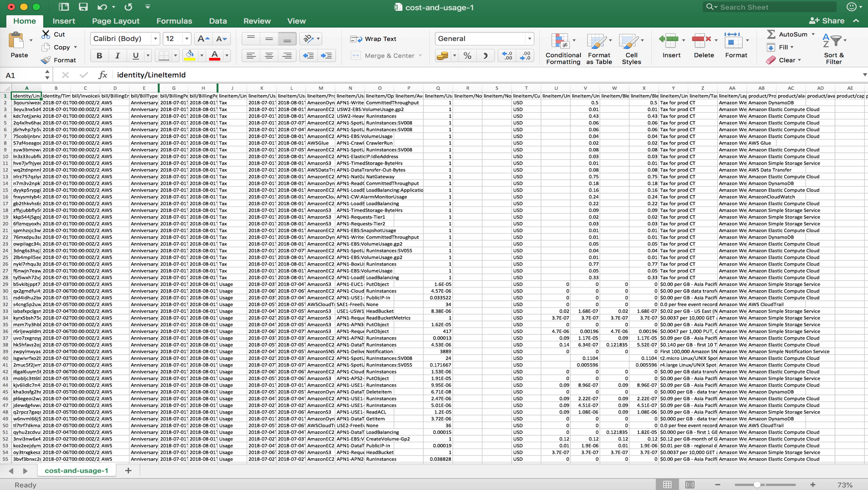Open the Review ribbon tab
This screenshot has width=868, height=490.
[x=257, y=21]
